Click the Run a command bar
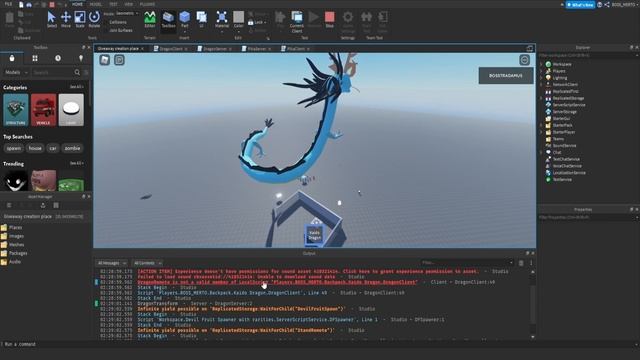Screen dimensions: 640x360 tap(320, 344)
